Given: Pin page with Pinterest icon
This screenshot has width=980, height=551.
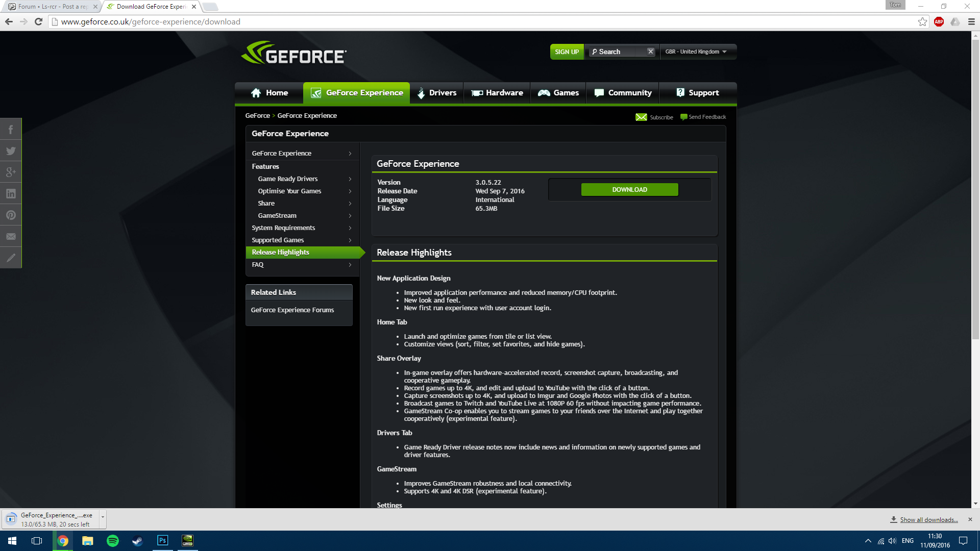Looking at the screenshot, I should click(11, 215).
